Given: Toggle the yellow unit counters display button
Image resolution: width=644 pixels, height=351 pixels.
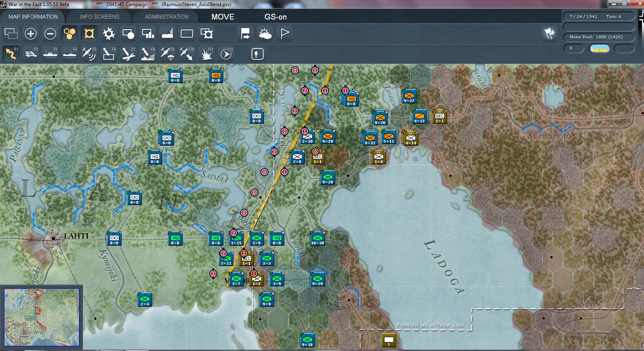Looking at the screenshot, I should (89, 33).
